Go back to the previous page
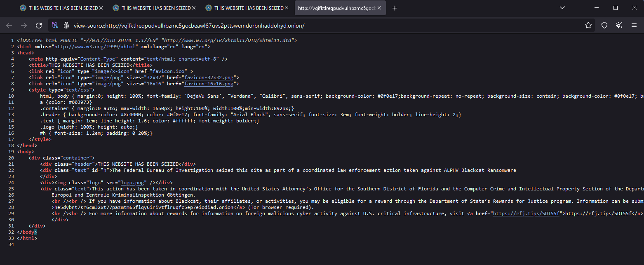This screenshot has height=265, width=644. [9, 26]
